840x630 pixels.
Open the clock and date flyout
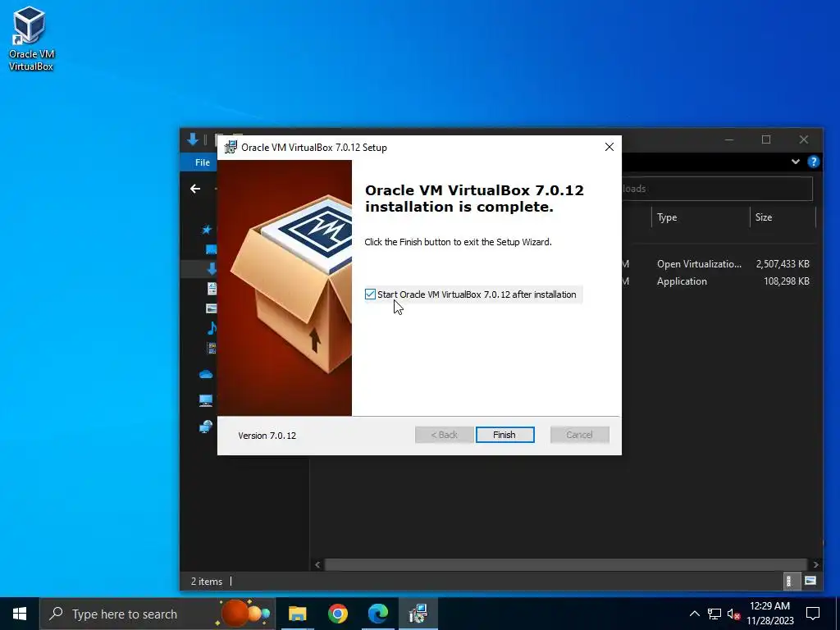pyautogui.click(x=769, y=614)
